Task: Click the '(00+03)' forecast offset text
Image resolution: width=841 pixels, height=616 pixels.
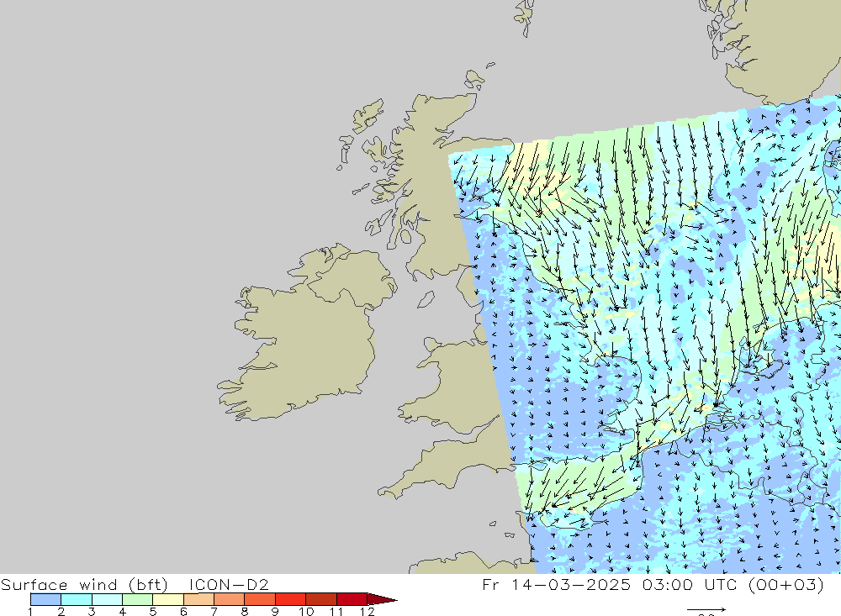Action: tap(785, 584)
